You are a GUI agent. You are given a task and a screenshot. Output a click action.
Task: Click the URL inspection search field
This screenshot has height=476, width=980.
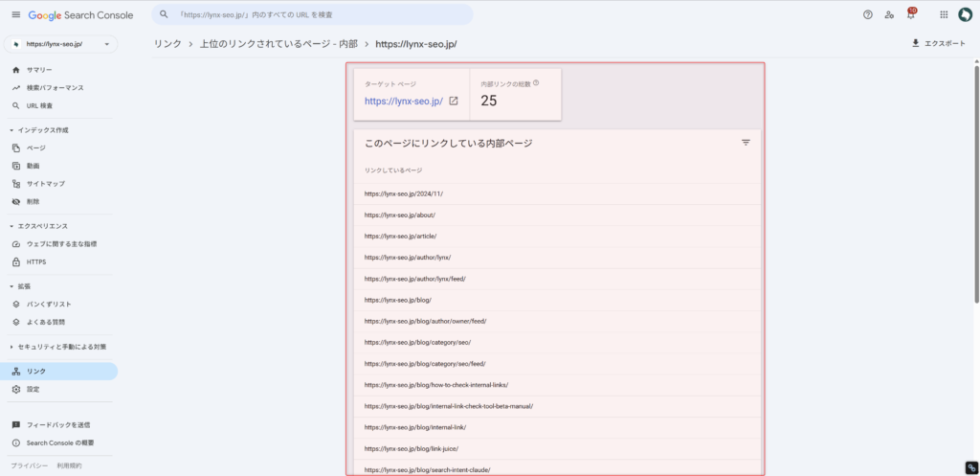pos(316,14)
